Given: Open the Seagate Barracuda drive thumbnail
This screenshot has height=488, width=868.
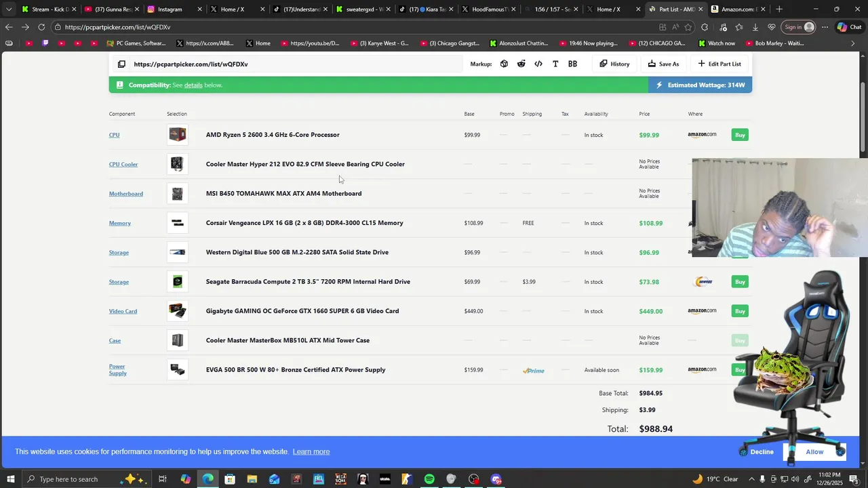Looking at the screenshot, I should pyautogui.click(x=178, y=282).
